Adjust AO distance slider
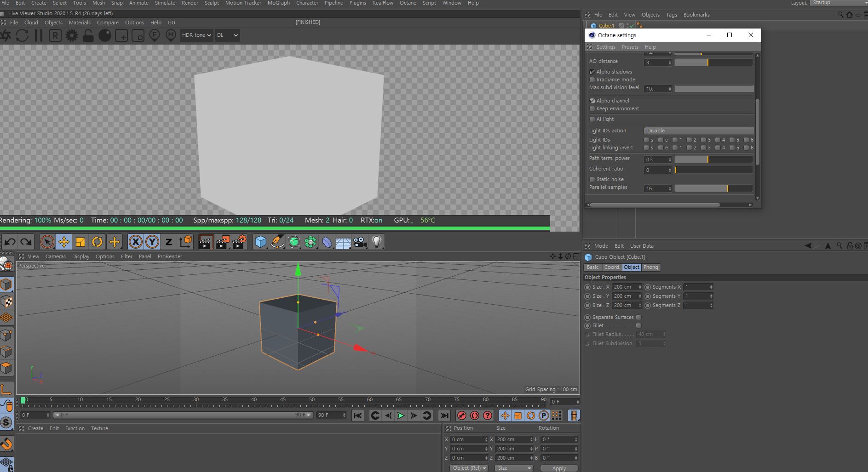Viewport: 868px width, 472px height. click(714, 63)
